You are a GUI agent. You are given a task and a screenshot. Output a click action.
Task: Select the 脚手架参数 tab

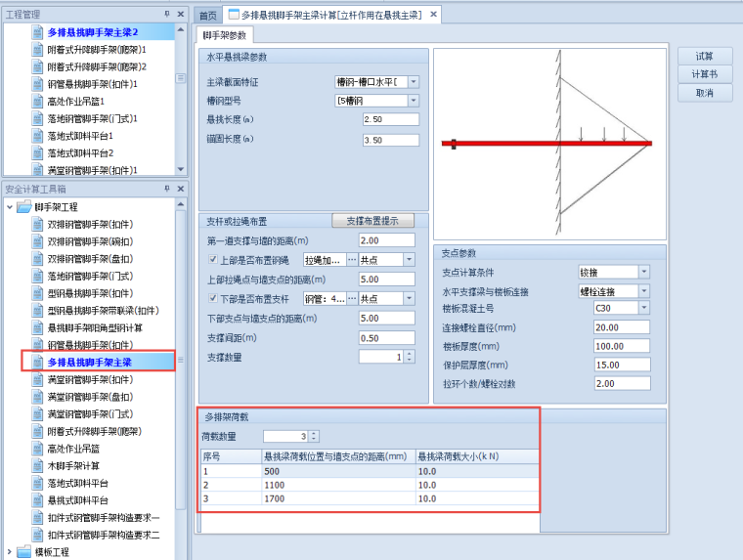[226, 35]
